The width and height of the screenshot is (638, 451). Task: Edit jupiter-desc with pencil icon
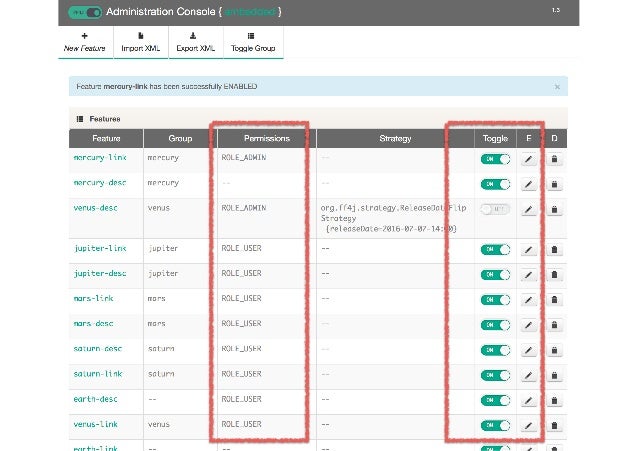[x=529, y=275]
